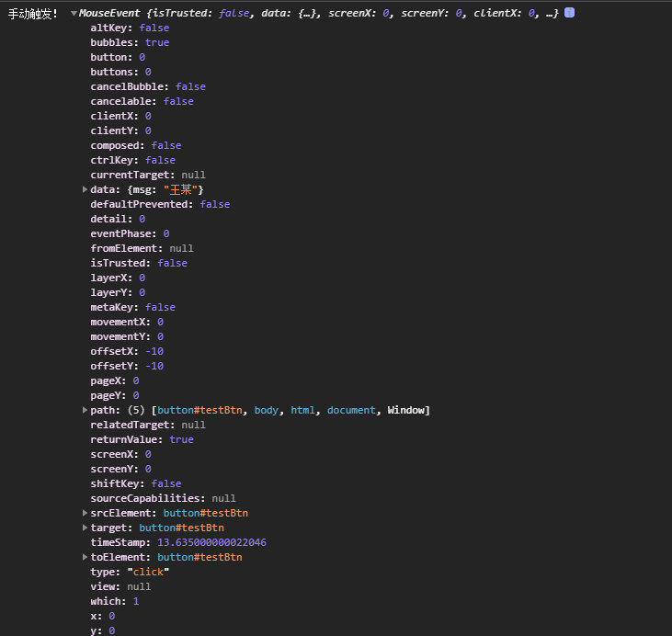Select the 'eventPhase: 0' row

130,233
